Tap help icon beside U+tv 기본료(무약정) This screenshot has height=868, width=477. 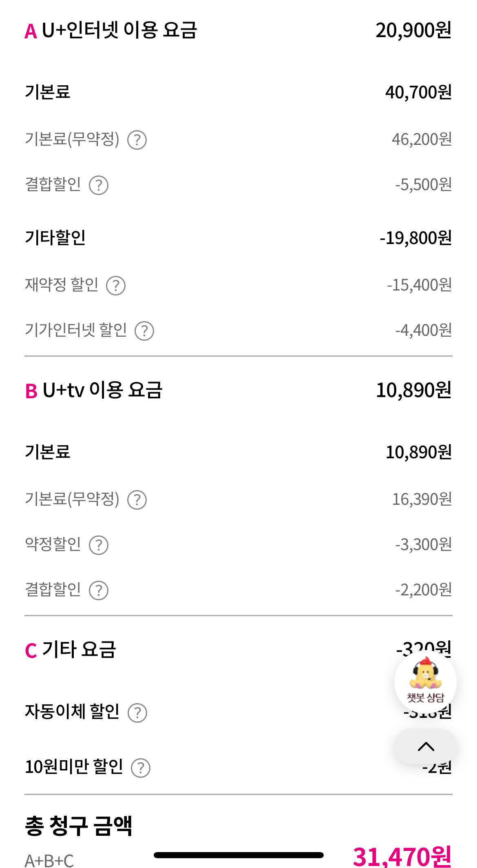click(x=137, y=500)
